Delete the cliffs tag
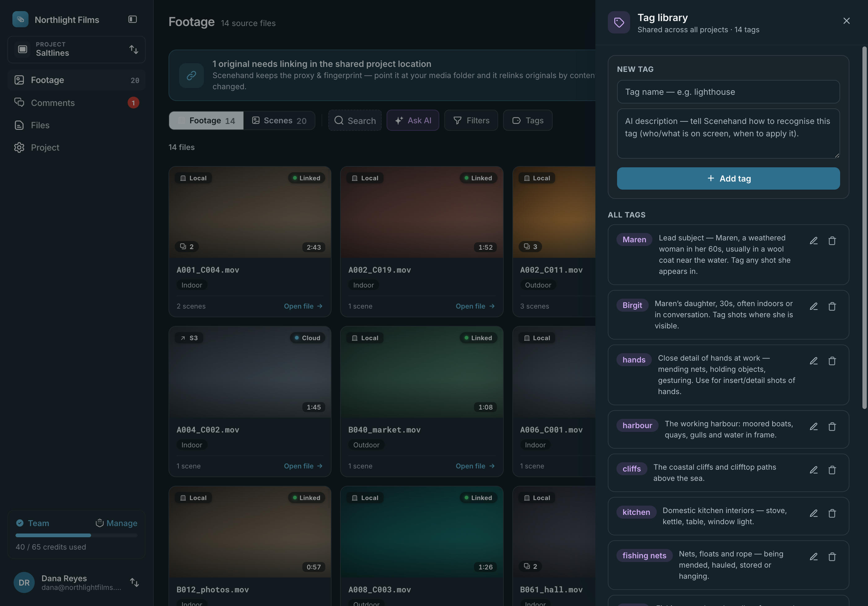This screenshot has width=868, height=606. click(832, 470)
